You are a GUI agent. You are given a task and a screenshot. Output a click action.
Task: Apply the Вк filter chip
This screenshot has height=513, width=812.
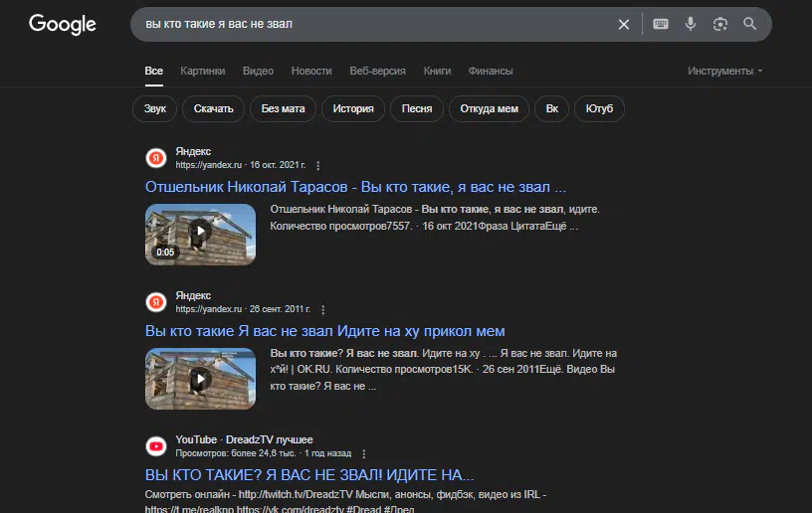(x=551, y=108)
